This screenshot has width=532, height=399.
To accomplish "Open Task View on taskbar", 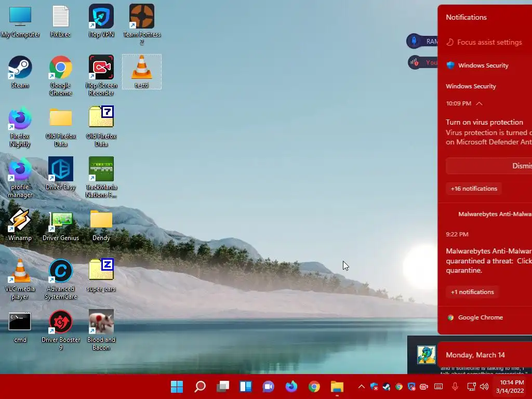I will point(223,387).
